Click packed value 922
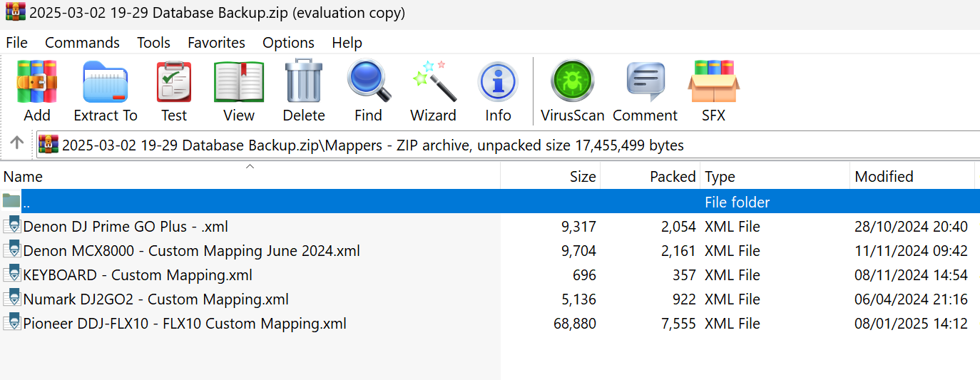The image size is (980, 380). pyautogui.click(x=684, y=299)
